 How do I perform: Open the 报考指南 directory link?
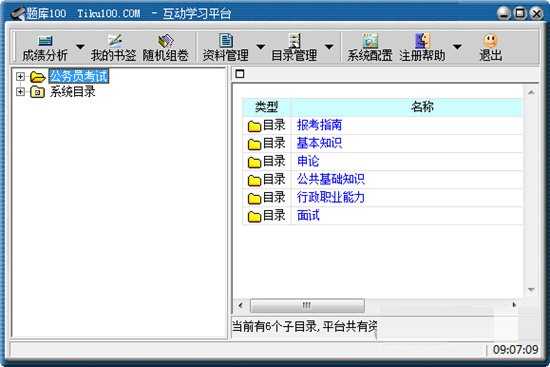tap(319, 125)
